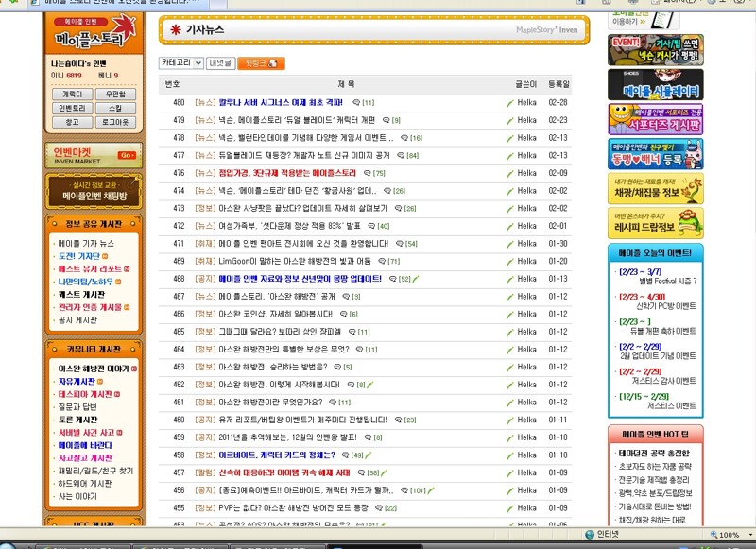Click the green pencil mark after article 468's comment count
This screenshot has height=549, width=756.
416,279
